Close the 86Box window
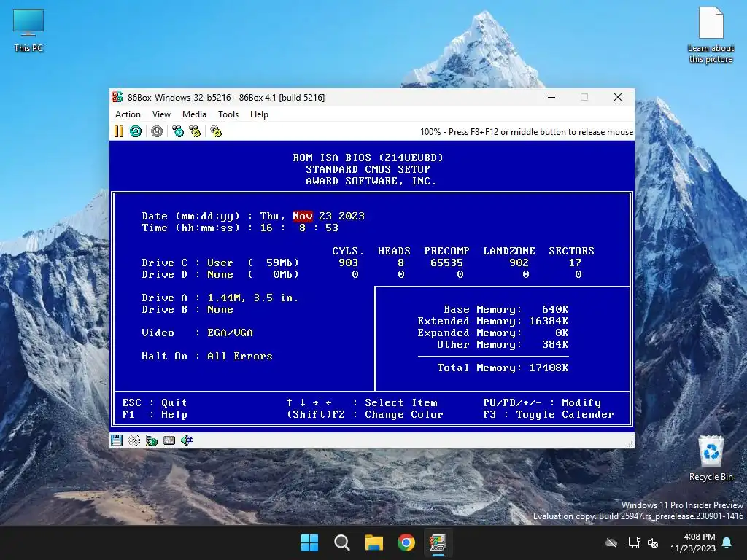This screenshot has height=560, width=747. click(618, 97)
